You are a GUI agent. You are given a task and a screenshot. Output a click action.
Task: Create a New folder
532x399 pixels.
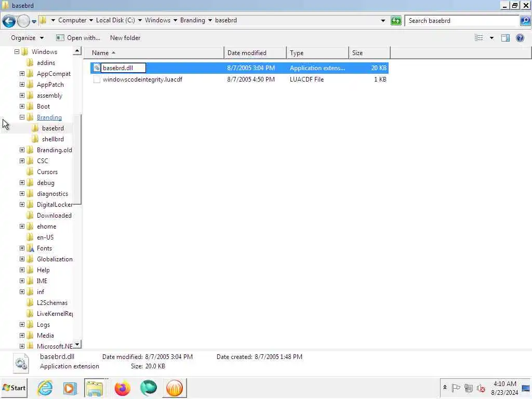[x=125, y=38]
